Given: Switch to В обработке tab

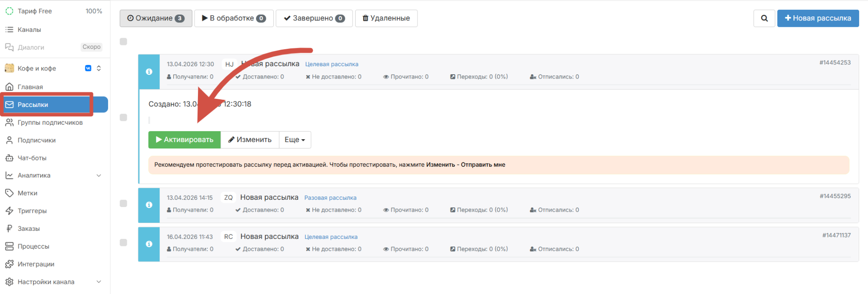Looking at the screenshot, I should coord(234,18).
